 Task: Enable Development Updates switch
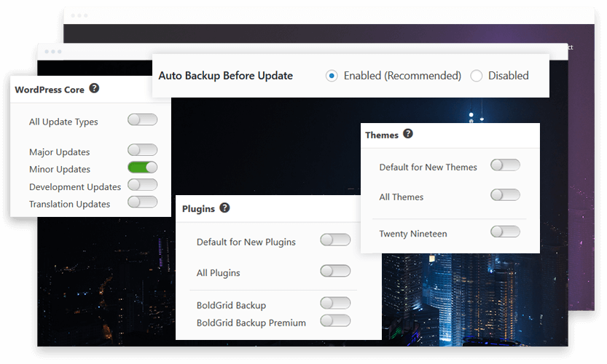click(142, 185)
